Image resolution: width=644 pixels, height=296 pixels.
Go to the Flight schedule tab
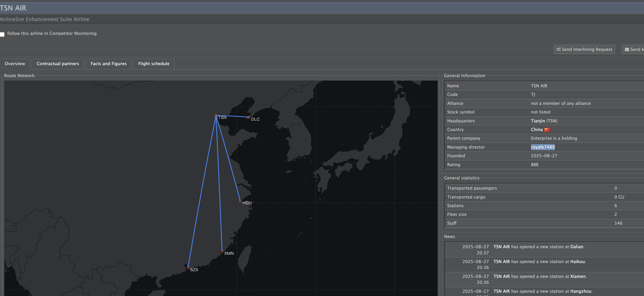coord(153,64)
